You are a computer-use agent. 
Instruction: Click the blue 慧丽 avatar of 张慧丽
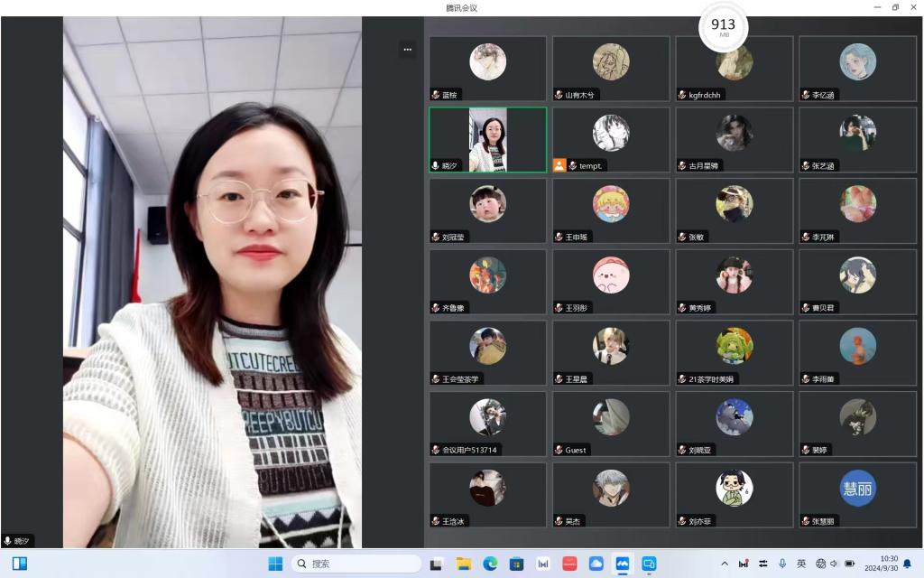coord(857,488)
